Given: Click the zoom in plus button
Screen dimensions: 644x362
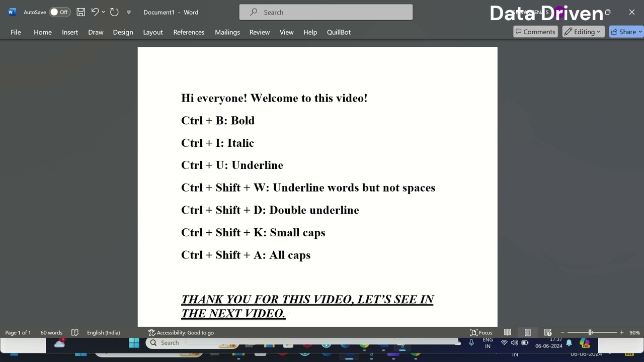Looking at the screenshot, I should (x=621, y=332).
